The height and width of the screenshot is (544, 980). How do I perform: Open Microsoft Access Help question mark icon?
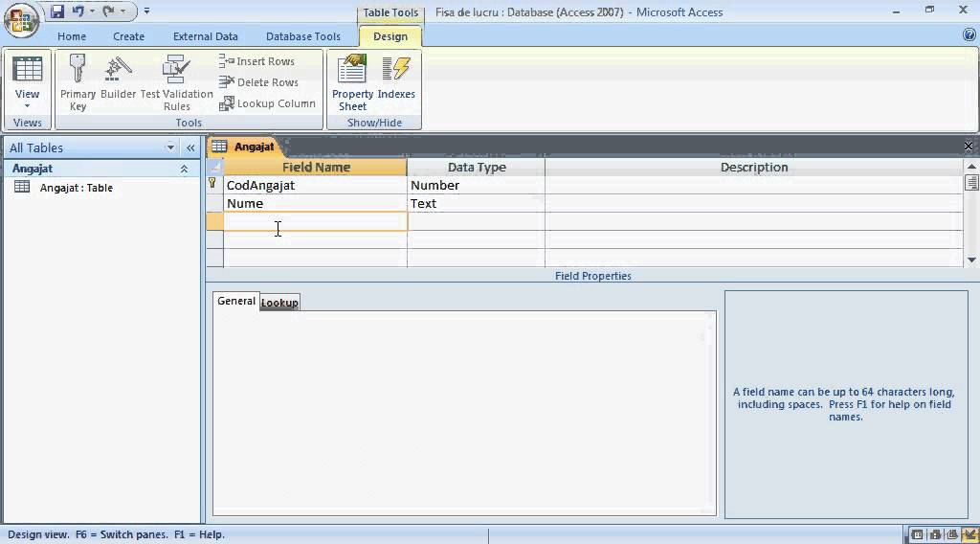(969, 35)
